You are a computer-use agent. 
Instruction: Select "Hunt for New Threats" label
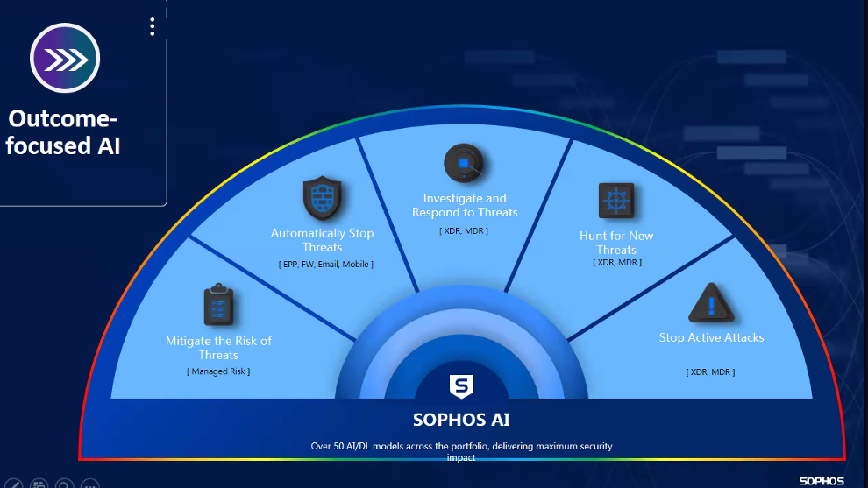point(616,243)
